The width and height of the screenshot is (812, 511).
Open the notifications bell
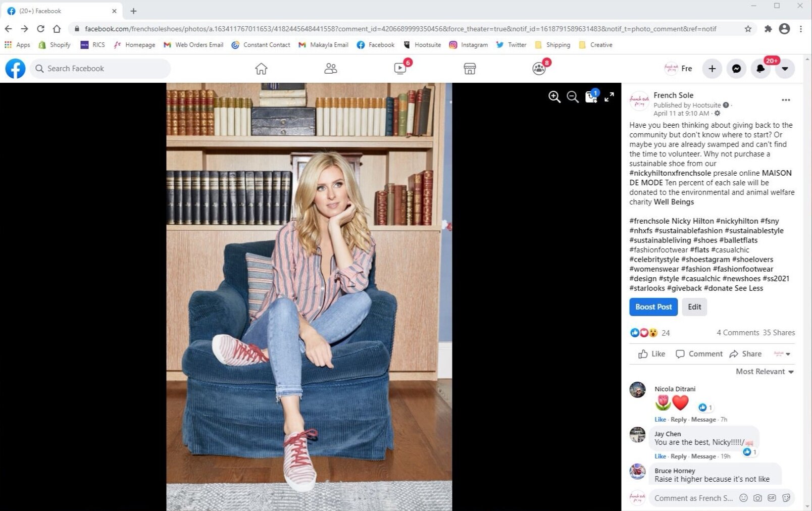(760, 69)
